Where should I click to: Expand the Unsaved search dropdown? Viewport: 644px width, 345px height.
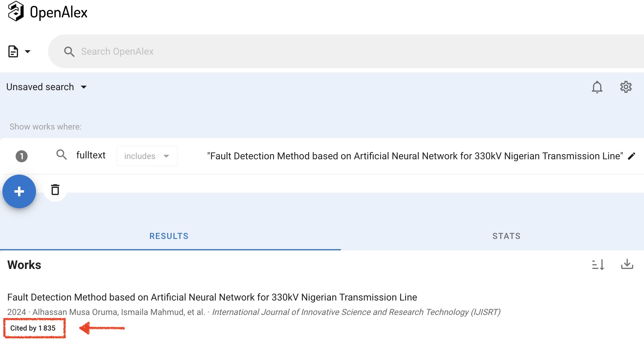click(x=47, y=87)
